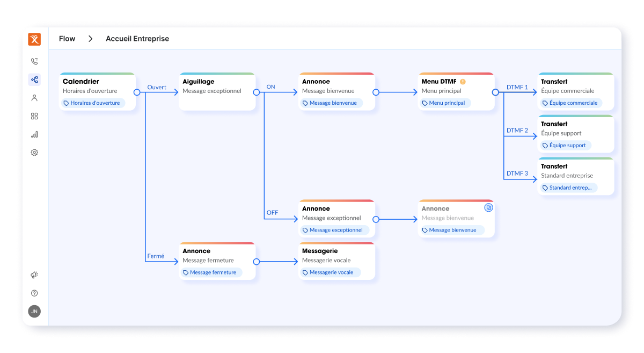This screenshot has width=644, height=353.
Task: Click the copy icon on greyed Annonce node
Action: click(x=488, y=207)
